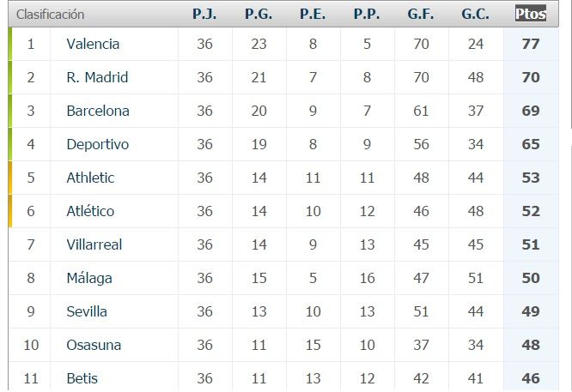Click the P.E. column header

click(313, 14)
